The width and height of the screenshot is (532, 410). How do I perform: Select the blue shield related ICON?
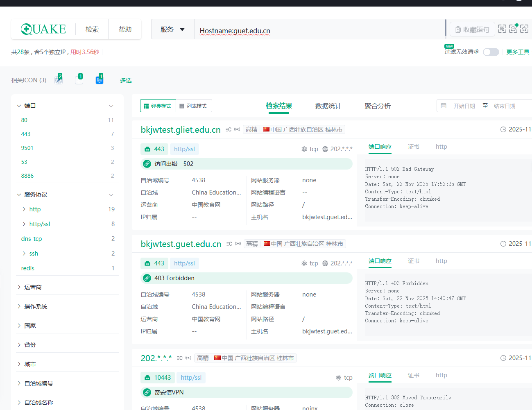(x=100, y=79)
